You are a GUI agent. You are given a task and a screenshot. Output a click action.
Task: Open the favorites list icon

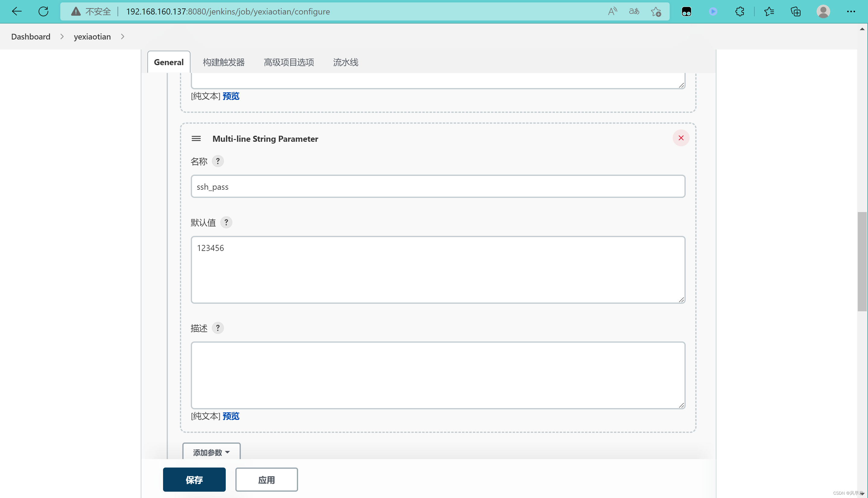[x=769, y=11]
